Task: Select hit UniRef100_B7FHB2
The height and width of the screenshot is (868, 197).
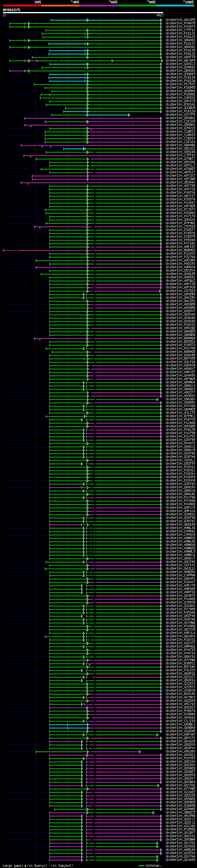Action: (x=180, y=223)
